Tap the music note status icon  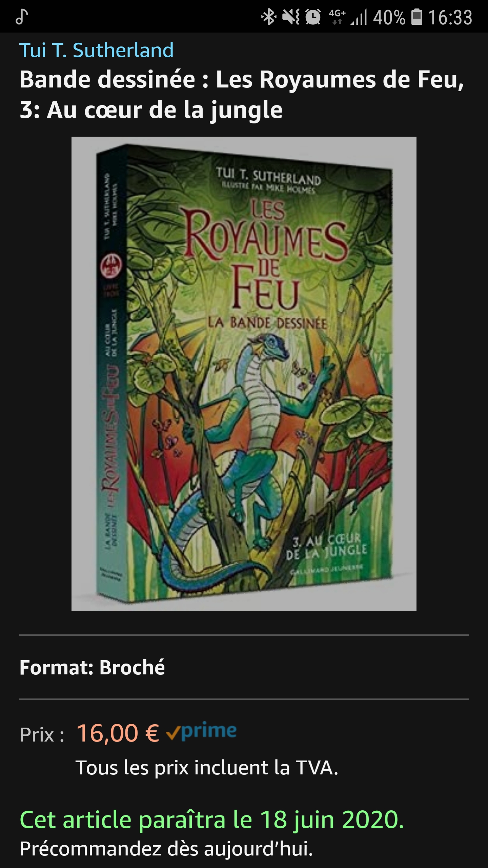[22, 17]
